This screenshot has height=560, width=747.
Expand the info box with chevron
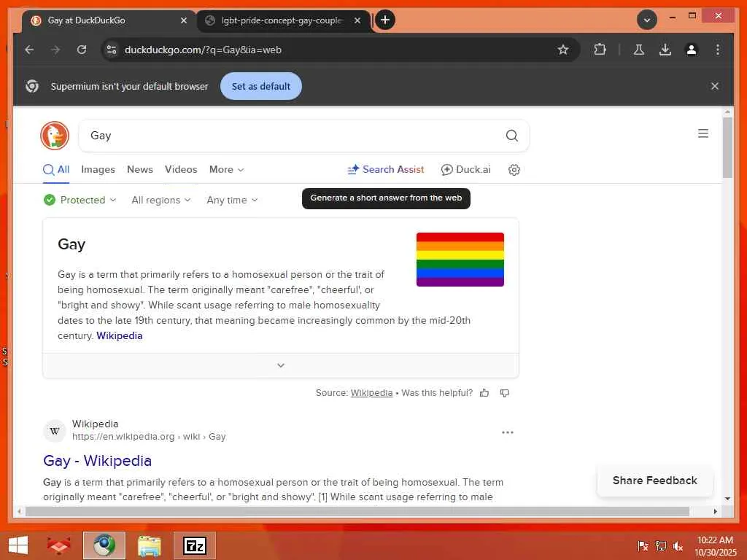[x=281, y=365]
